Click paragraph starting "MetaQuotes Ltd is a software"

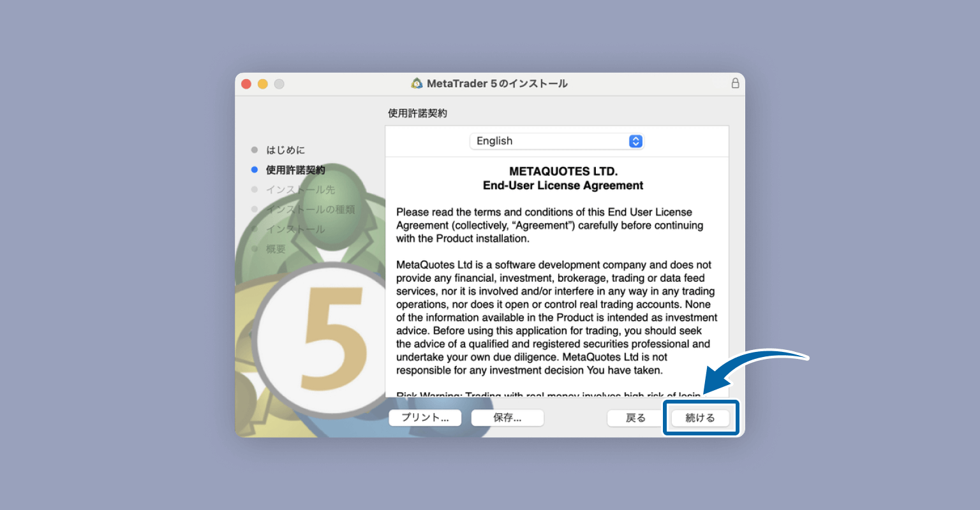[x=556, y=317]
